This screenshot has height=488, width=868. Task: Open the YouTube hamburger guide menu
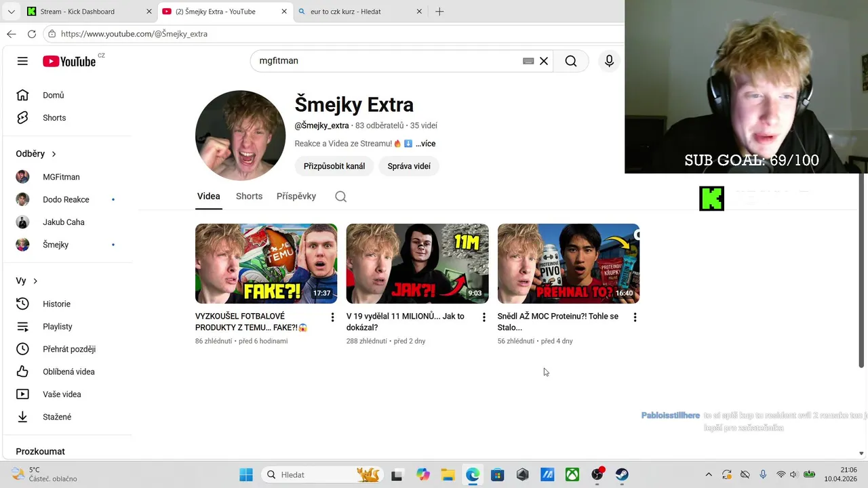coord(22,61)
